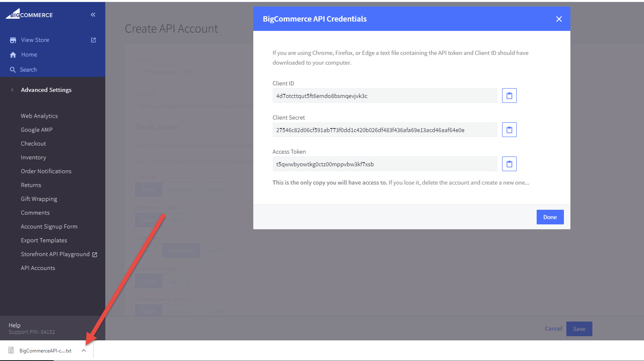The width and height of the screenshot is (644, 361).
Task: Click the Search magnifier icon
Action: coord(13,70)
